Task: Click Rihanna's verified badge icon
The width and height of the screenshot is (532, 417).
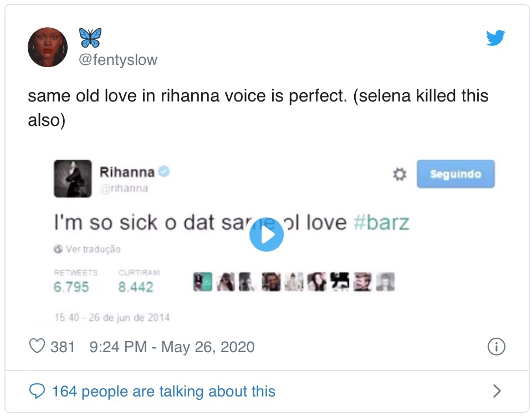Action: pos(164,171)
